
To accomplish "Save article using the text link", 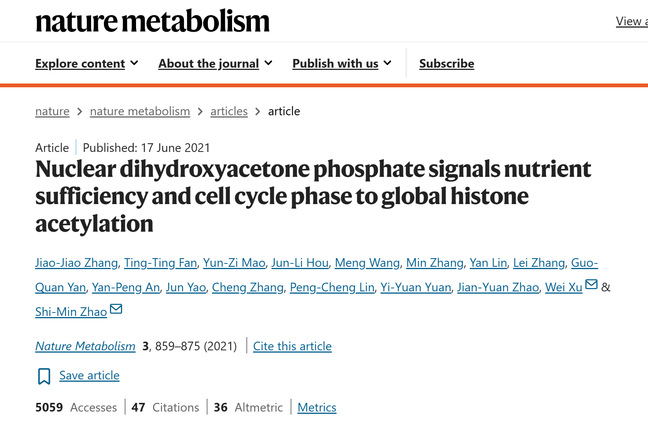I will pos(89,376).
